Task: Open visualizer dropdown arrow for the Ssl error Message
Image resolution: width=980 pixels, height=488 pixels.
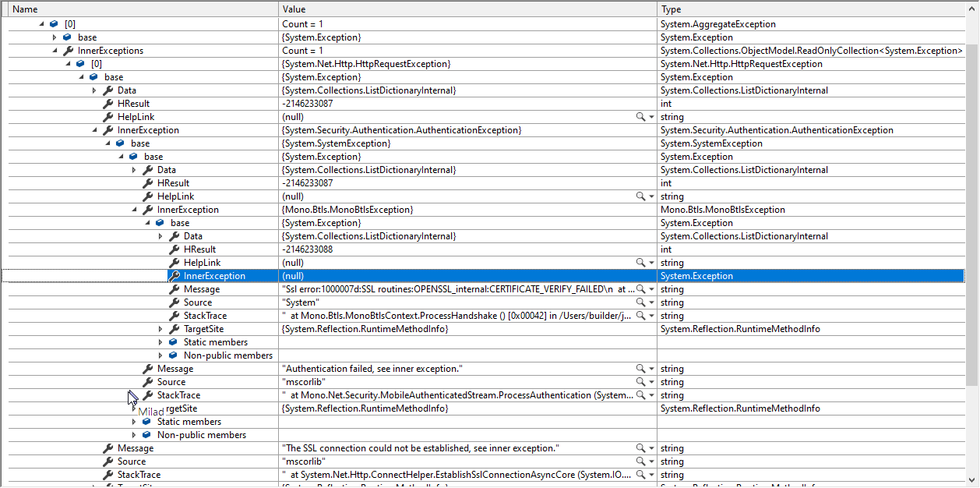Action: (x=651, y=289)
